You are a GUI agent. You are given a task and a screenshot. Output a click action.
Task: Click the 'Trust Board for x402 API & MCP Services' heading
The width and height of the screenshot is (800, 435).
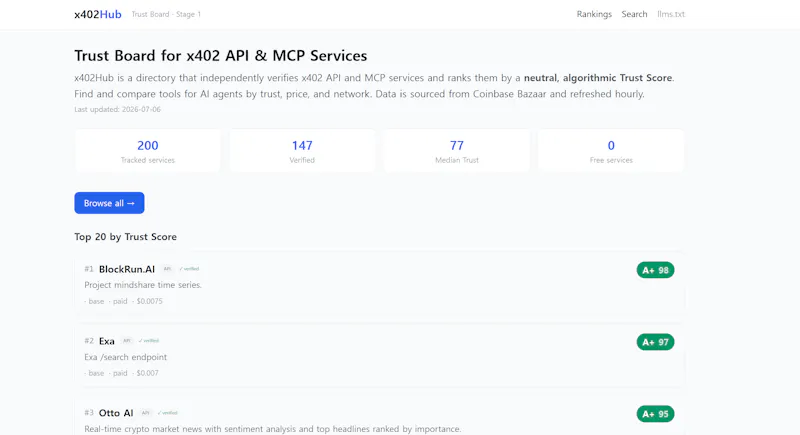click(221, 56)
